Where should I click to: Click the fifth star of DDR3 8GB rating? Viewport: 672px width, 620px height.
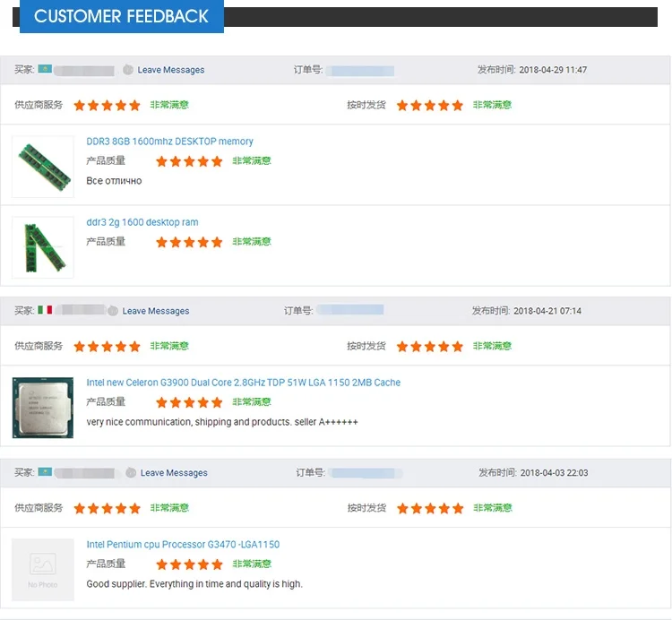click(x=216, y=161)
